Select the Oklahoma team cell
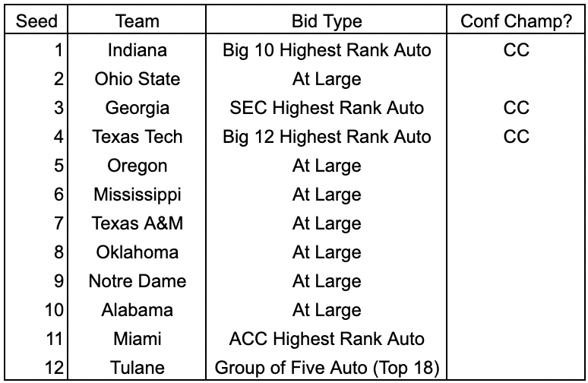 pyautogui.click(x=138, y=252)
